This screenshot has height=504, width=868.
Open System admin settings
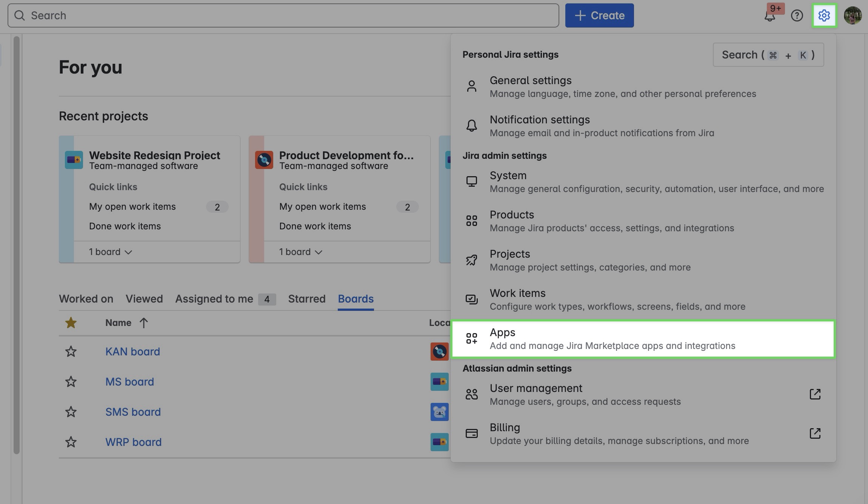pos(643,182)
